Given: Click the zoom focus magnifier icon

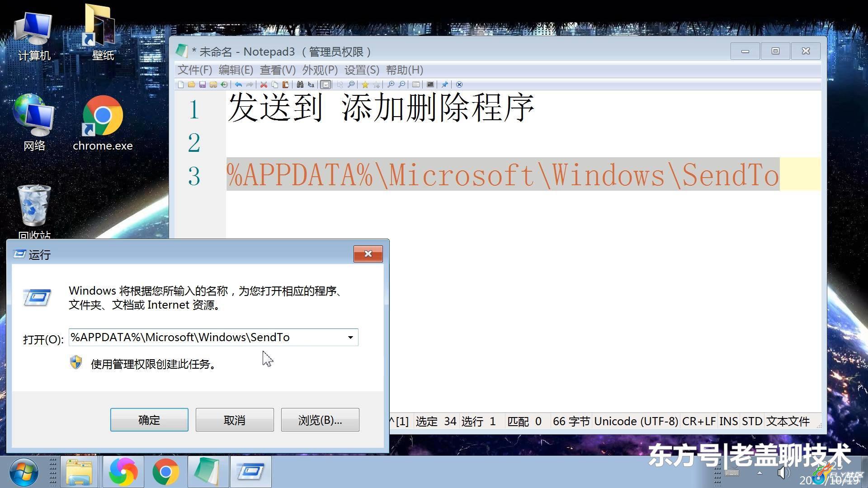Looking at the screenshot, I should (351, 84).
